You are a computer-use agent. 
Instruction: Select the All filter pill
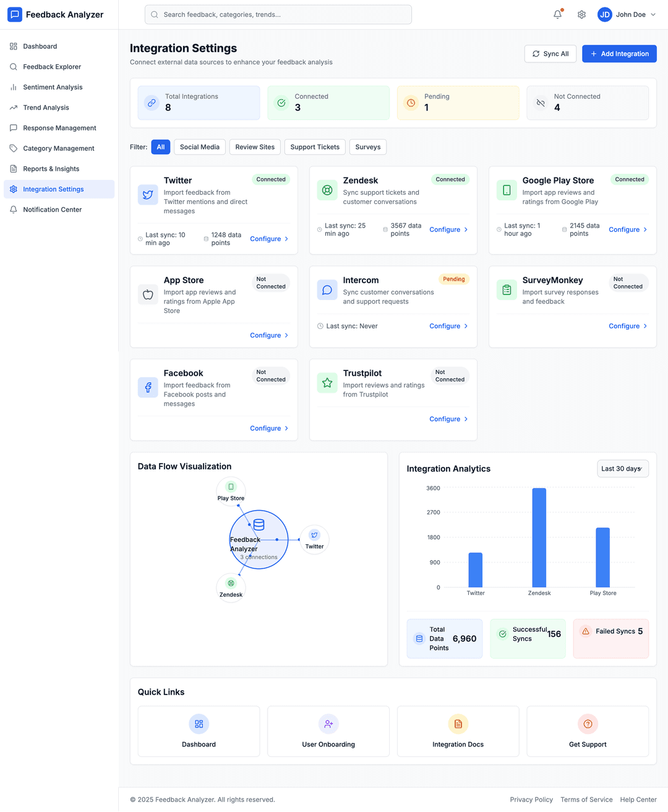point(160,147)
